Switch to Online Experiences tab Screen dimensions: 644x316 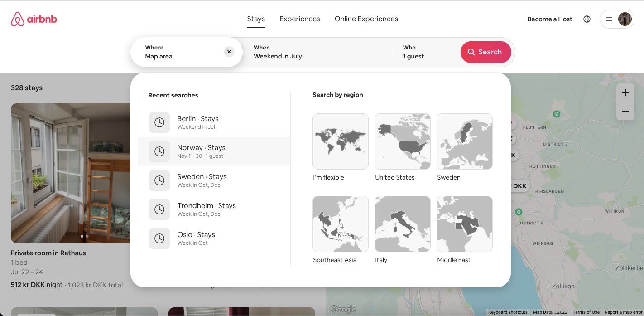(x=366, y=19)
